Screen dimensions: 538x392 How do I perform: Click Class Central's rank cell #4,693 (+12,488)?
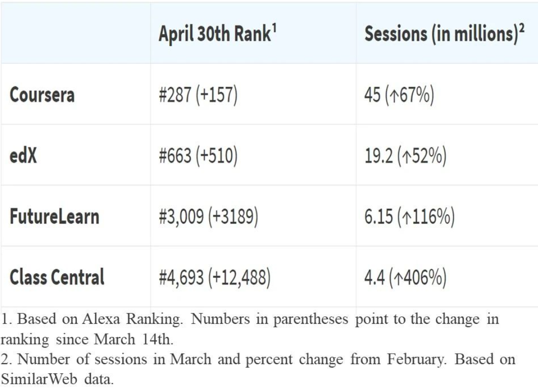(215, 277)
